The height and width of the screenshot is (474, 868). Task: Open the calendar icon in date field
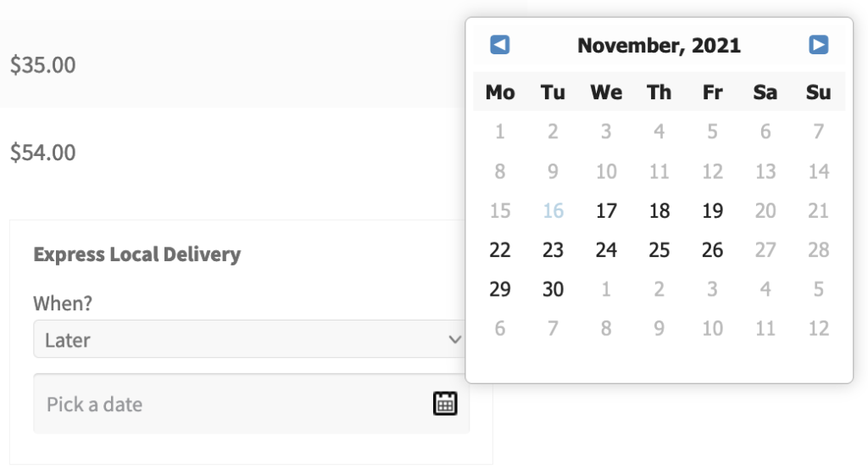point(445,403)
